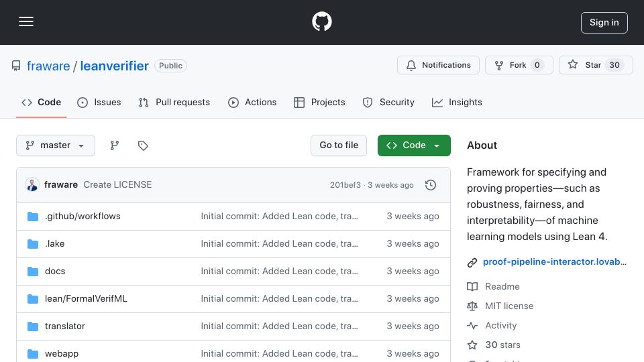Viewport: 644px width, 362px height.
Task: Click the link icon beside the website URL
Action: click(472, 262)
